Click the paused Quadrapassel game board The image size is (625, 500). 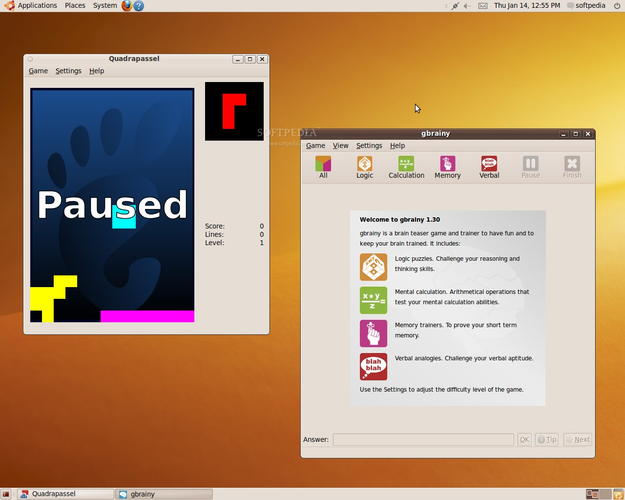click(x=112, y=205)
